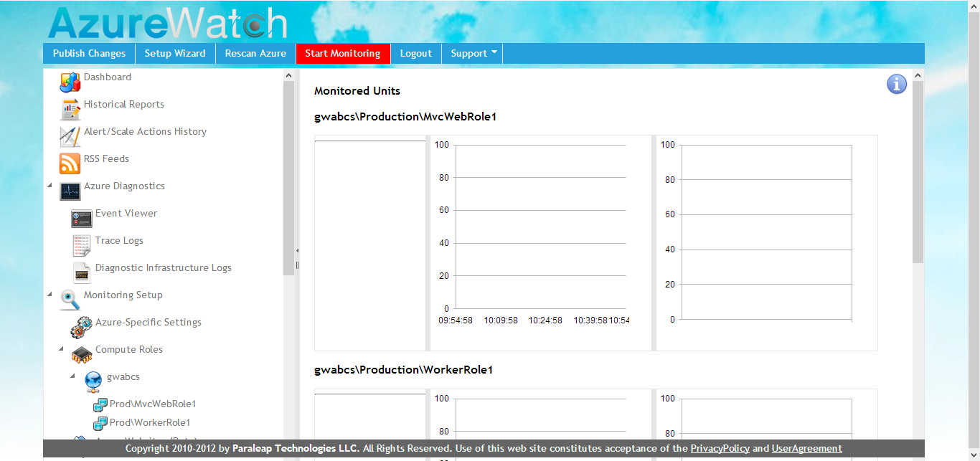
Task: Click the Event Viewer icon
Action: point(81,218)
